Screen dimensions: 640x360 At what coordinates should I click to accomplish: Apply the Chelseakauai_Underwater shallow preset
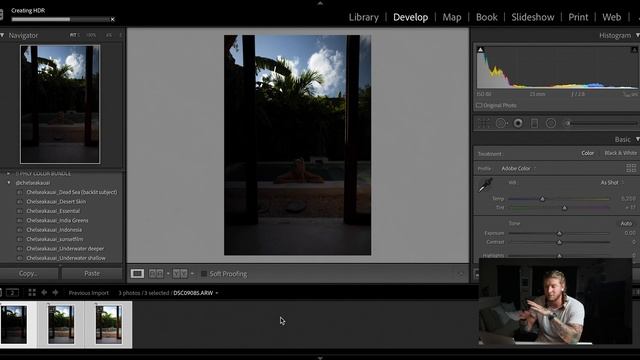pyautogui.click(x=66, y=258)
